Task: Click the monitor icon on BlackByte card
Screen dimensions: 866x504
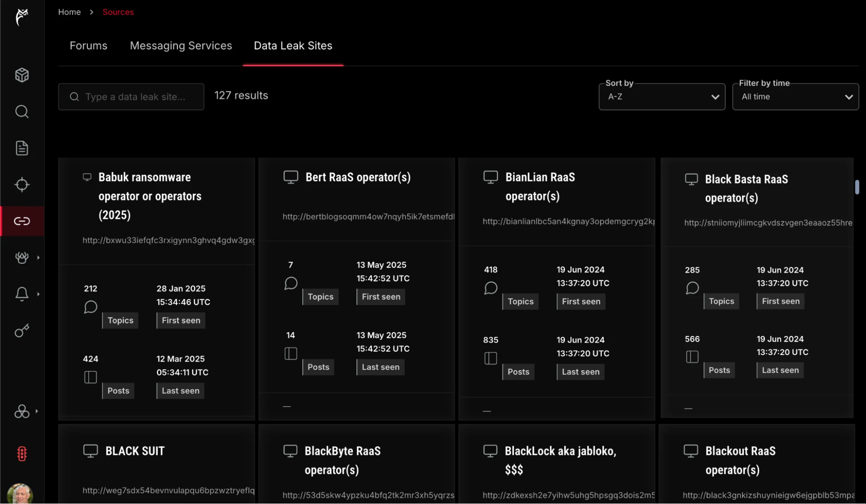Action: click(x=290, y=451)
